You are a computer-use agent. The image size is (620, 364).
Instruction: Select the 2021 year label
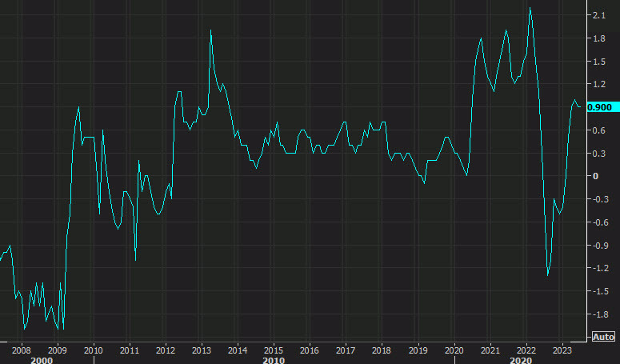(x=490, y=350)
